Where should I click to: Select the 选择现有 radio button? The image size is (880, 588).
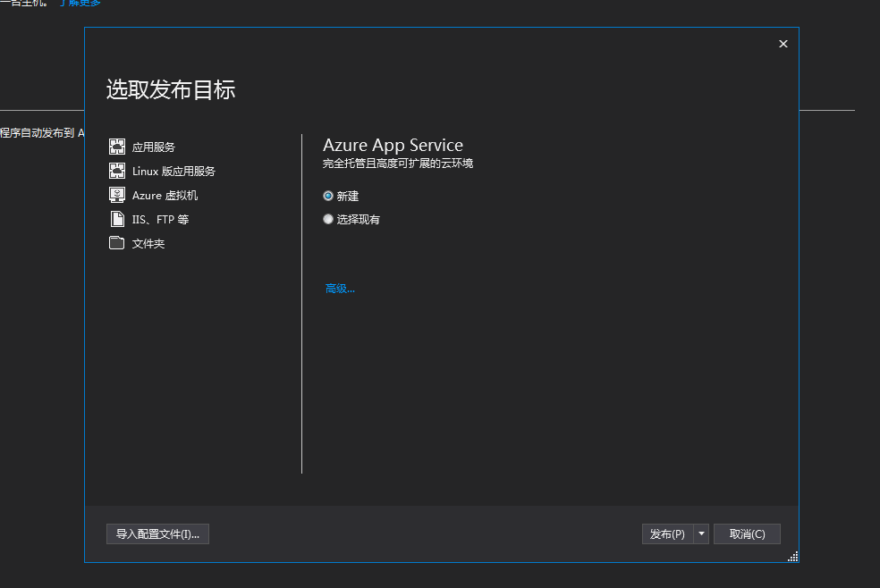coord(328,219)
